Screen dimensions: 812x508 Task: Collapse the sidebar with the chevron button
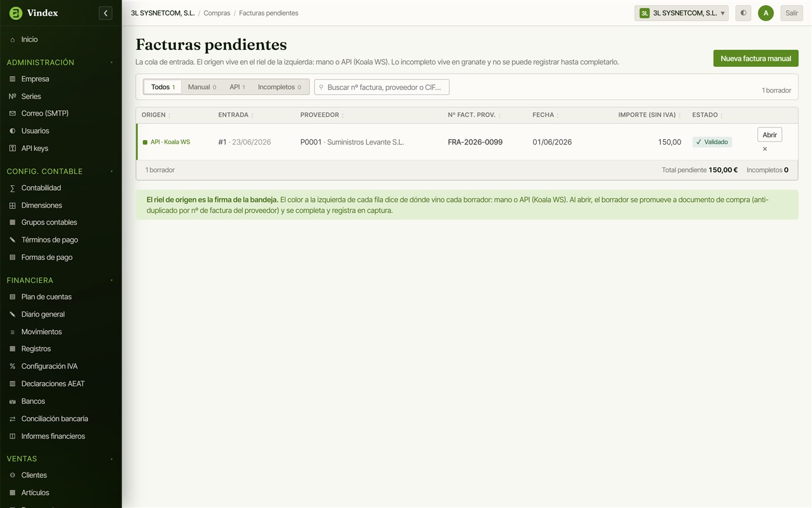pos(105,13)
